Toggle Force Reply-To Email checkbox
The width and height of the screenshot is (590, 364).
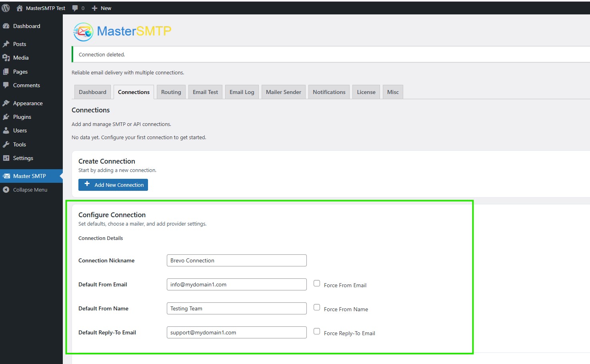[x=317, y=332]
